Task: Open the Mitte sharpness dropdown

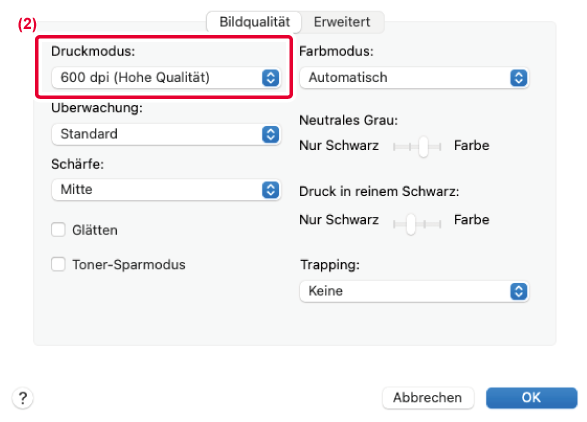Action: point(166,190)
